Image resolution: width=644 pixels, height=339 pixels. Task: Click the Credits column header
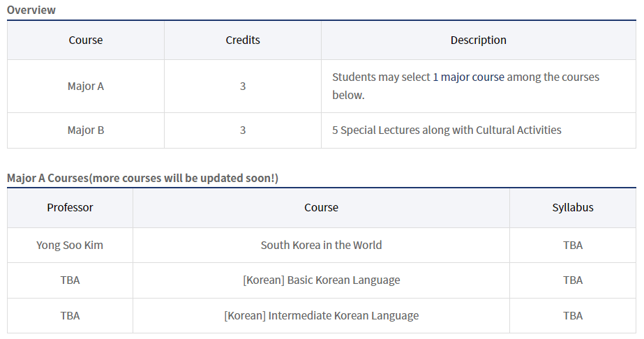(x=243, y=40)
